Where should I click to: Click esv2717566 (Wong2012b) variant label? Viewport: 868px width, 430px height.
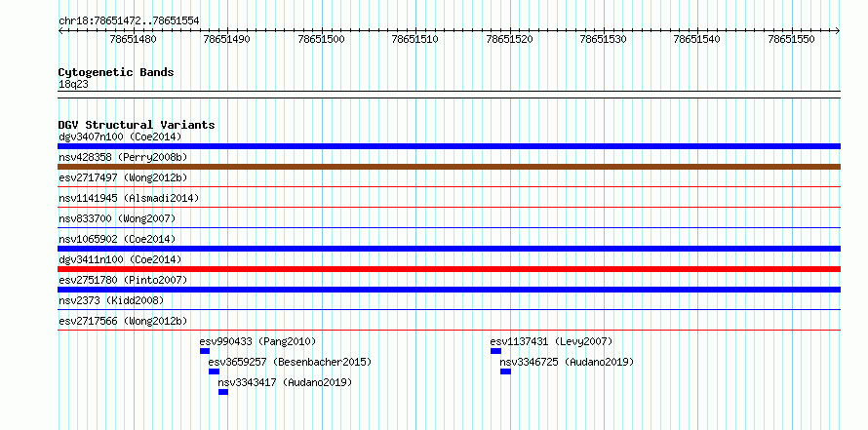[x=123, y=321]
